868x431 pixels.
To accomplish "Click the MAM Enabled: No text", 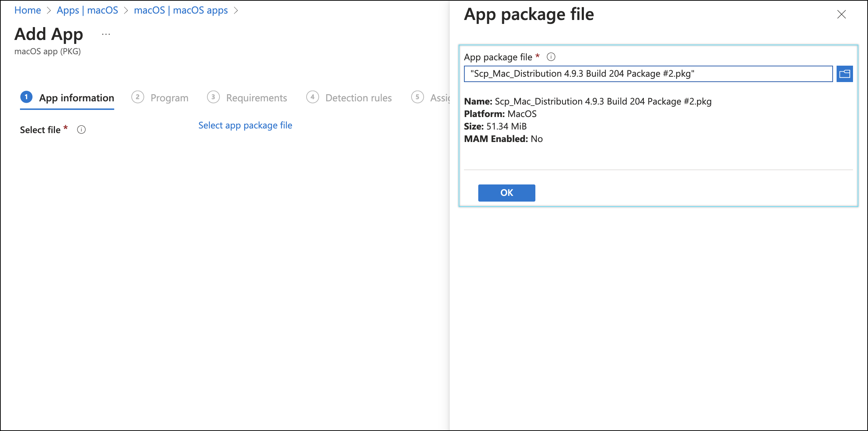I will tap(503, 139).
